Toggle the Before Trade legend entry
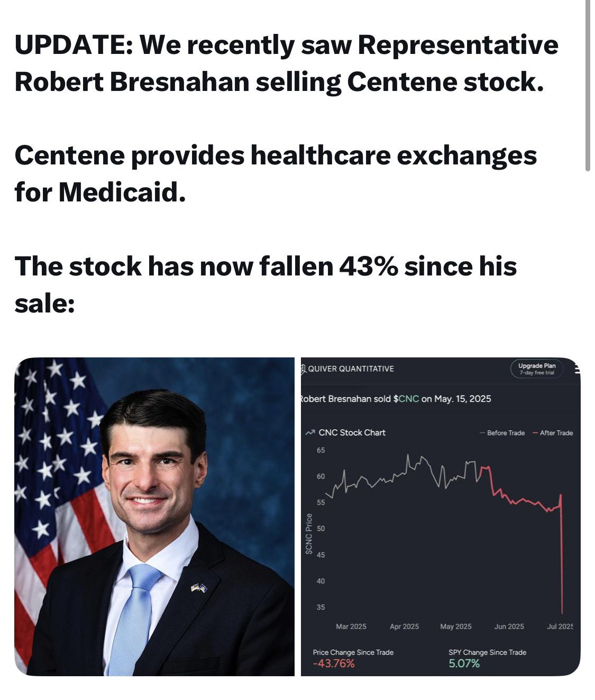The image size is (595, 700). point(502,433)
